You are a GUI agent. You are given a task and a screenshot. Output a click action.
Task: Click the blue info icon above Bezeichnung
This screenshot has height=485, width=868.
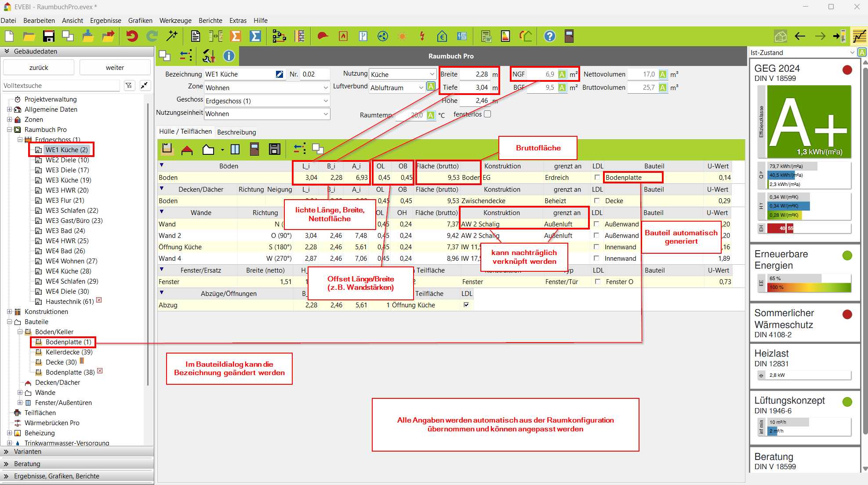tap(229, 56)
